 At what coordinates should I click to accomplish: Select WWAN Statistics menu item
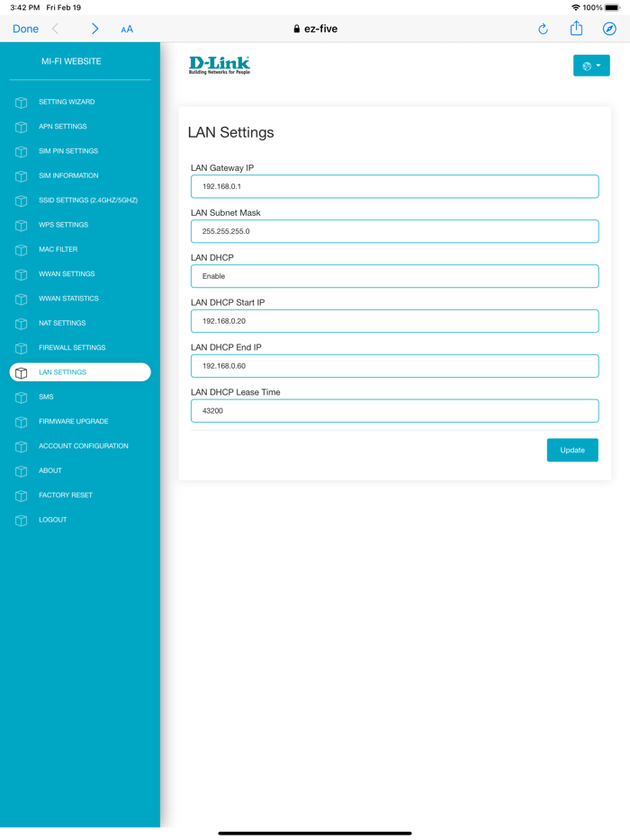point(68,299)
